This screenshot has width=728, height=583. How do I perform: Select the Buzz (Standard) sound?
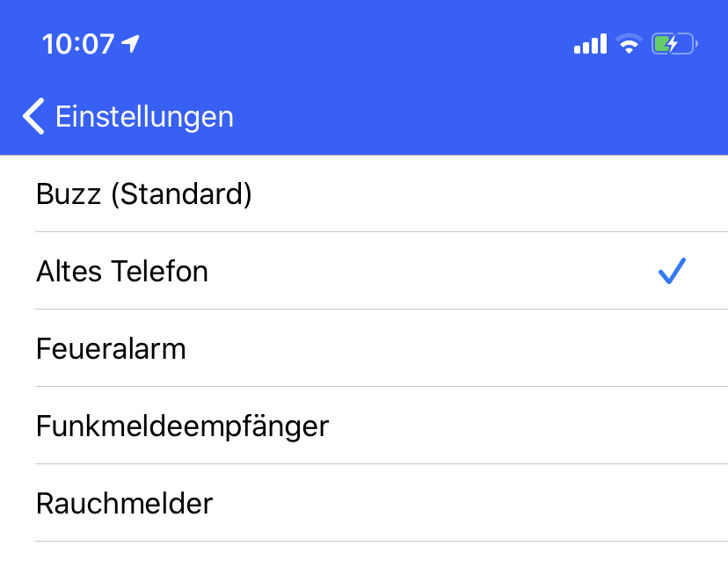144,194
